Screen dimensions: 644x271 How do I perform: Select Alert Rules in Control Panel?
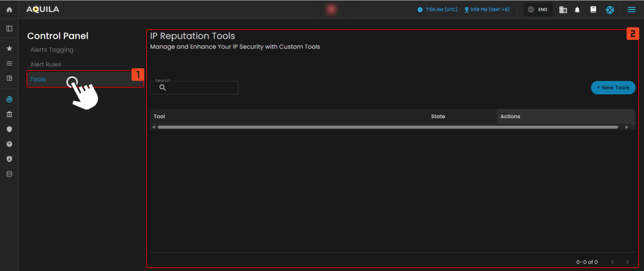tap(46, 64)
